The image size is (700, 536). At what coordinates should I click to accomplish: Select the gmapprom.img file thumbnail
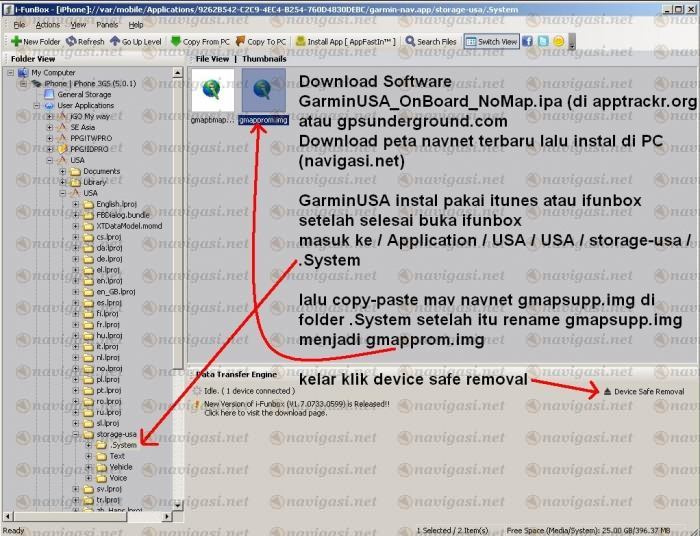coord(264,90)
